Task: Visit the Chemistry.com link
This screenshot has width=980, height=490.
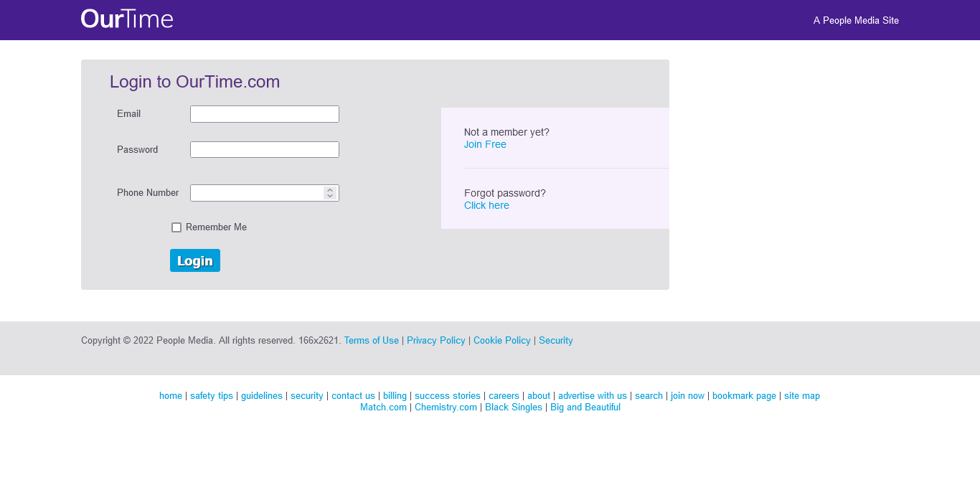Action: coord(446,407)
